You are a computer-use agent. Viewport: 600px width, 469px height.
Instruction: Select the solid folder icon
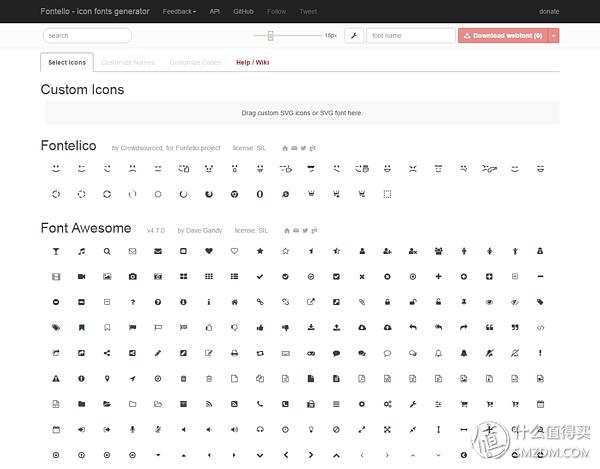pos(82,404)
